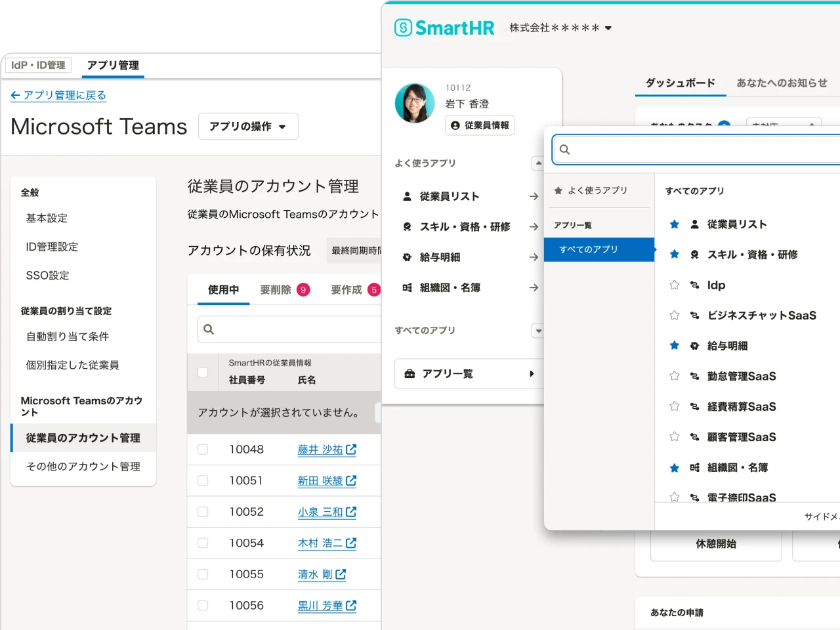840x630 pixels.
Task: Star the ビジネスチャットSaaS app
Action: (674, 316)
